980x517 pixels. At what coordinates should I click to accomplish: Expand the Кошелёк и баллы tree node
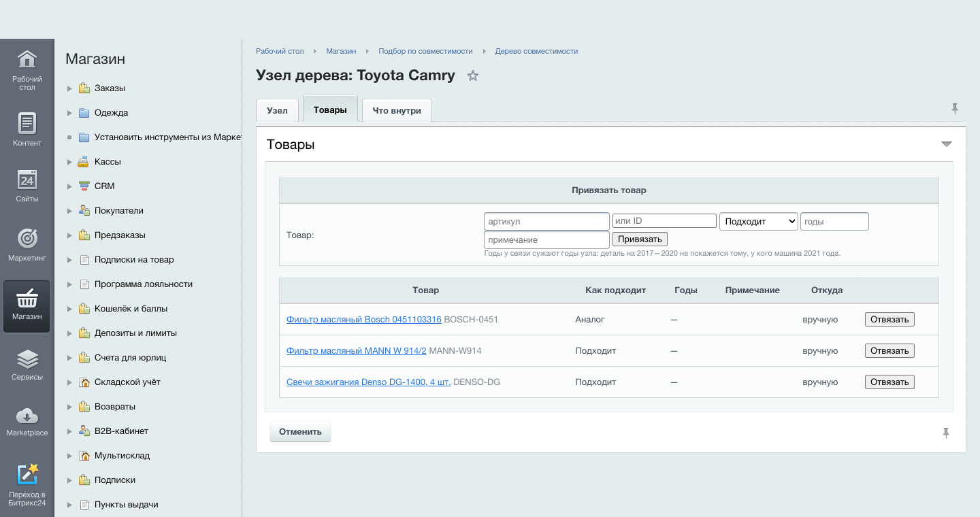point(69,309)
